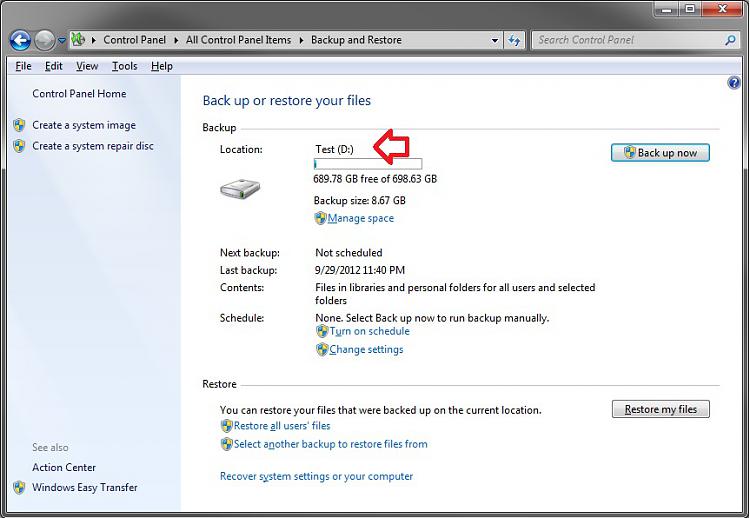
Task: Select Control Panel breadcrumb
Action: pos(134,40)
